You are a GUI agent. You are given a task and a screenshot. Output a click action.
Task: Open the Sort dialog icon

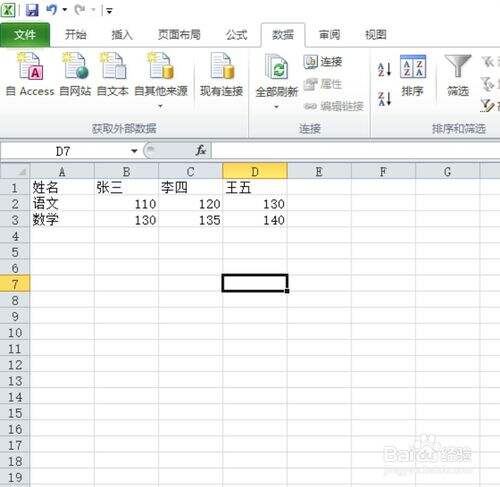[413, 66]
